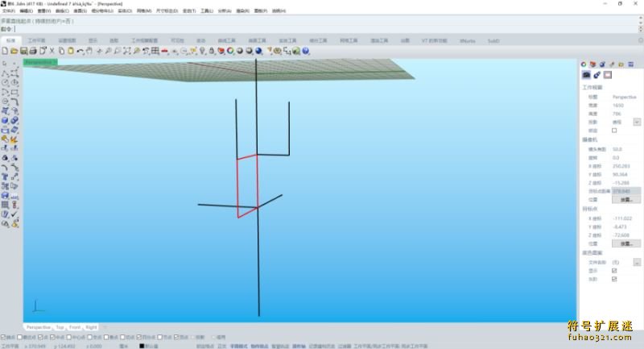Screen dimensions: 644x349
Task: Click the blue render sphere icon
Action: [258, 51]
